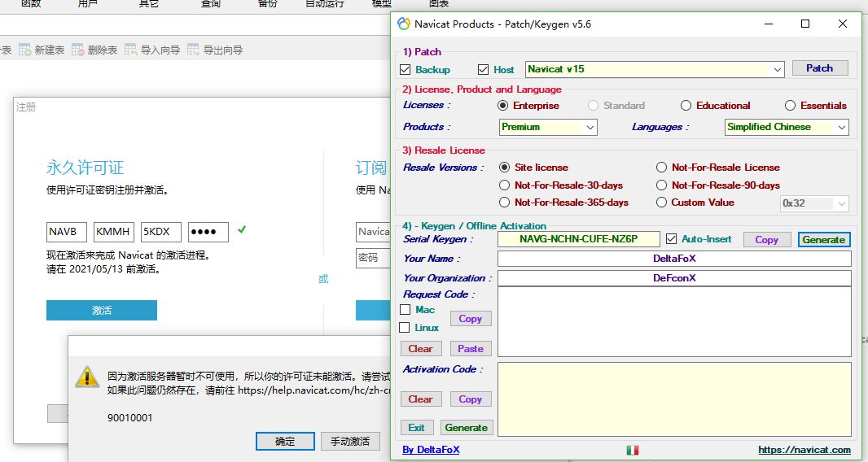Copy the serial key with Copy button

point(767,240)
